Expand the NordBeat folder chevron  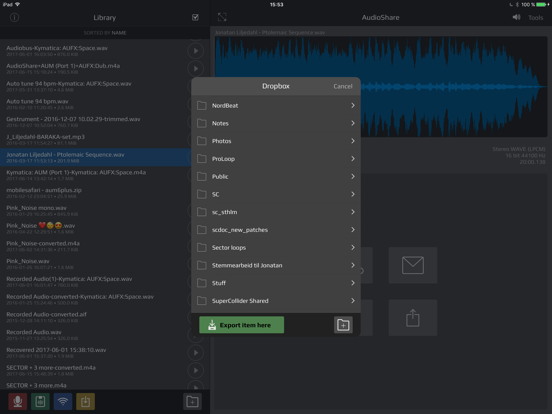pyautogui.click(x=353, y=106)
